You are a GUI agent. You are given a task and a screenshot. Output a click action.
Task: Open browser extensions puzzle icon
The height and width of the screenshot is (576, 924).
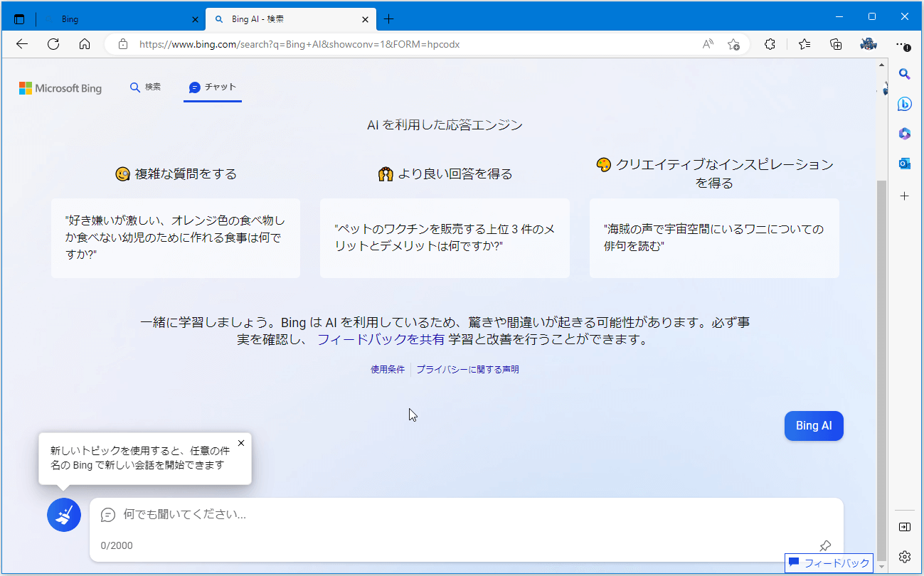(x=770, y=44)
